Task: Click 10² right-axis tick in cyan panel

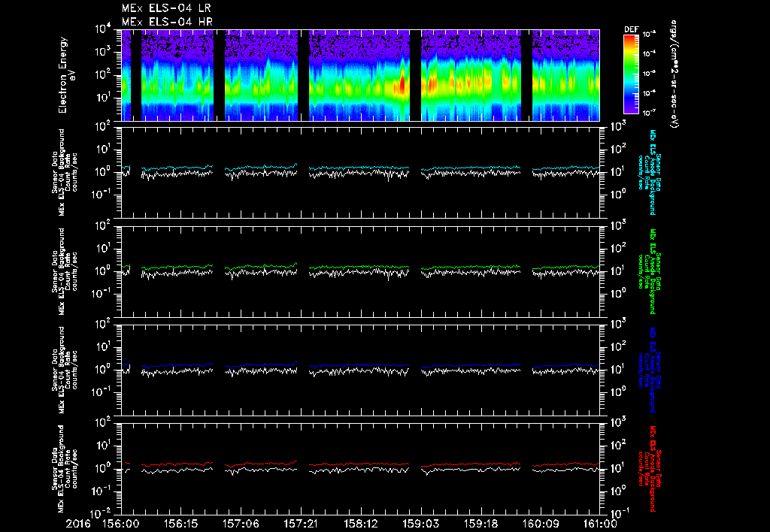Action: [x=617, y=150]
